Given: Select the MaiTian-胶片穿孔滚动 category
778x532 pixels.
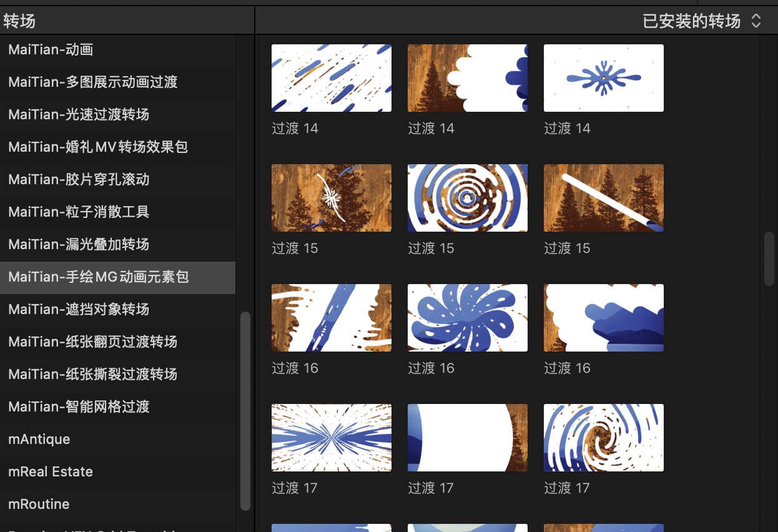Looking at the screenshot, I should (117, 179).
